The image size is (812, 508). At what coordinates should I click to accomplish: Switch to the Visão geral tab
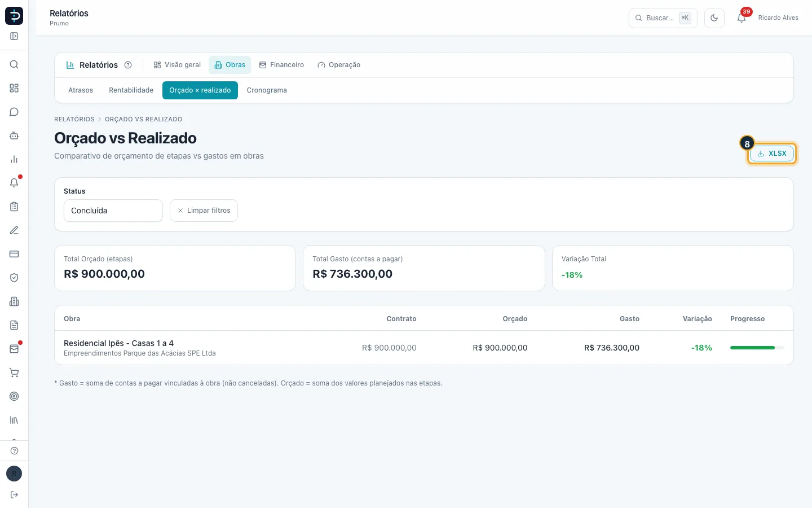(177, 65)
